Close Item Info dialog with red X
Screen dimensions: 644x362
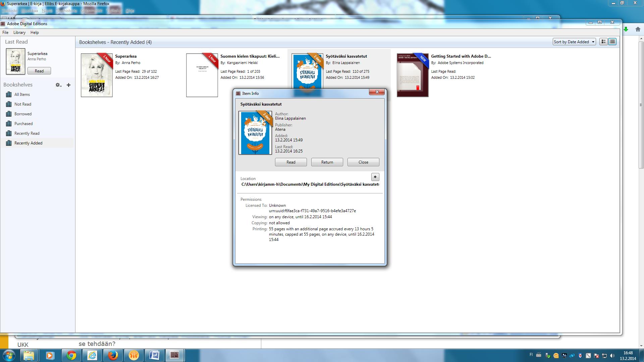tap(377, 92)
